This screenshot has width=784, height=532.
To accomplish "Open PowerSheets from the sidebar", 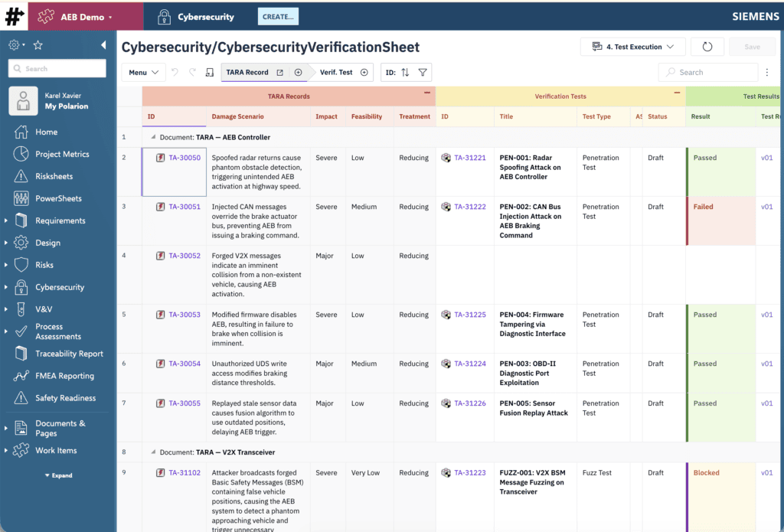I will [x=58, y=198].
